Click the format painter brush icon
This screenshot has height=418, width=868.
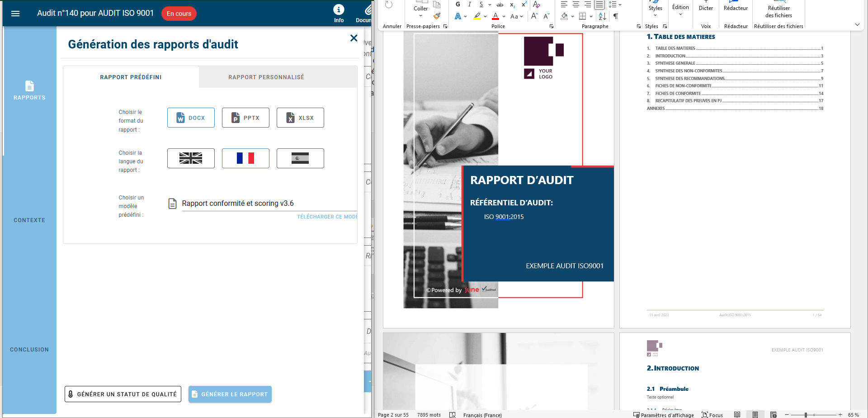437,16
